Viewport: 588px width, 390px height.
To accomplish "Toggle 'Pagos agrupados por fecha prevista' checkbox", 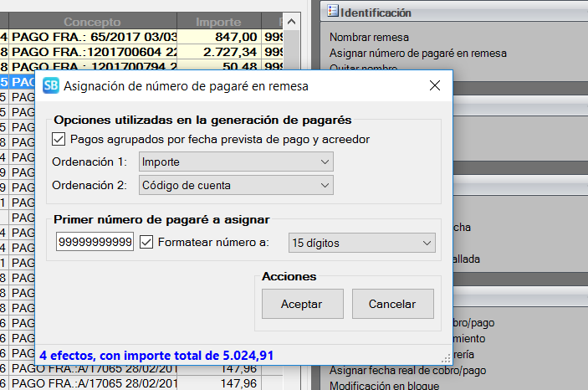I will [x=59, y=139].
